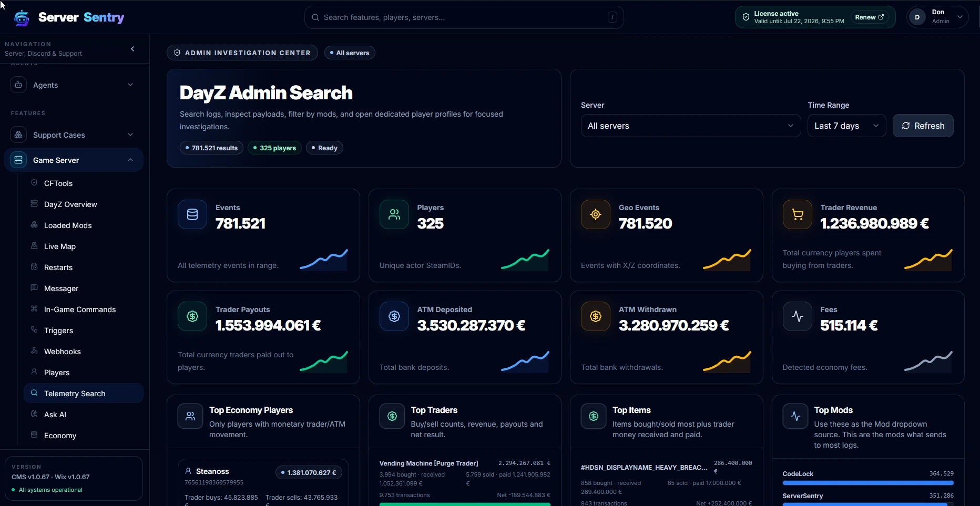The height and width of the screenshot is (506, 980).
Task: Collapse the navigation sidebar with chevron
Action: point(132,49)
